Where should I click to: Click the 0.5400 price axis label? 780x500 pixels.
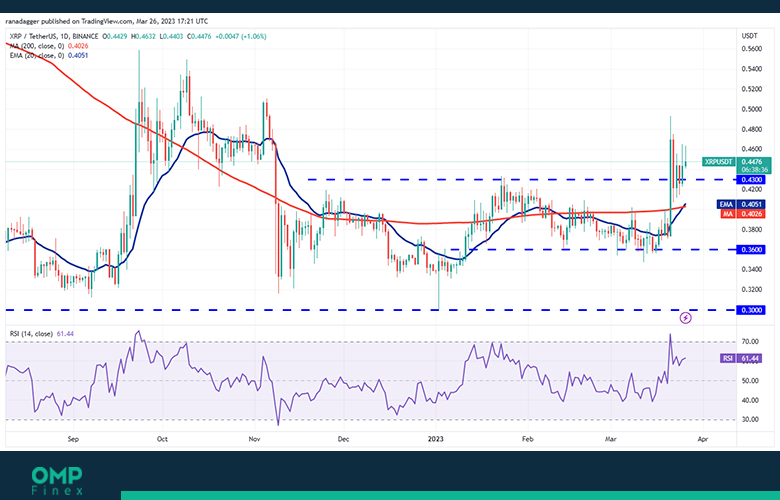pyautogui.click(x=751, y=69)
